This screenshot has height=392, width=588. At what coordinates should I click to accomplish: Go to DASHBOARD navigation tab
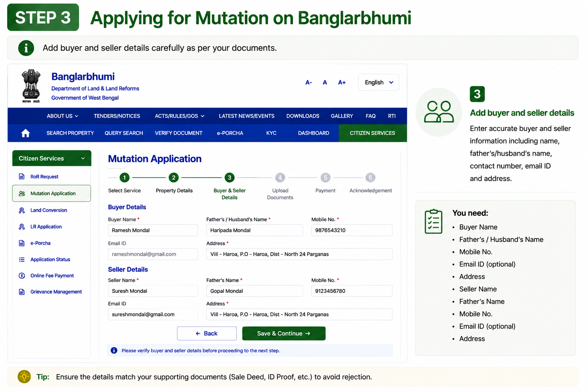pos(314,133)
